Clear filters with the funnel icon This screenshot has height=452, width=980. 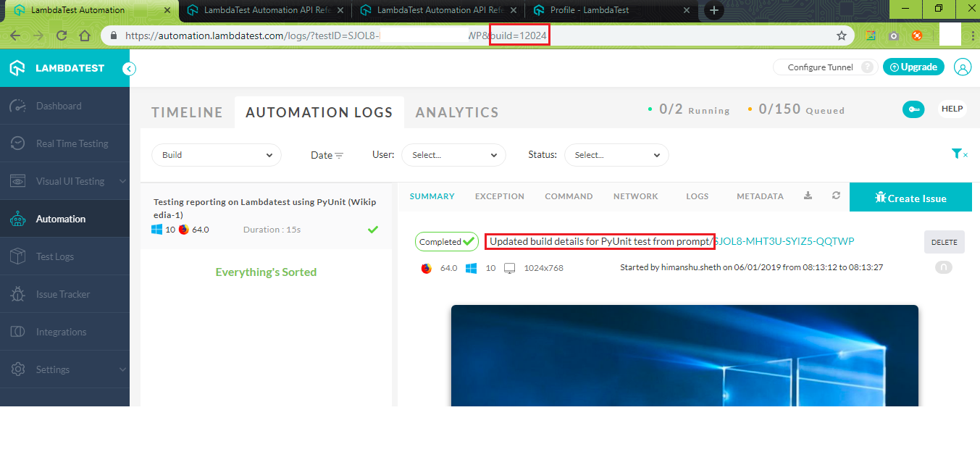tap(959, 154)
